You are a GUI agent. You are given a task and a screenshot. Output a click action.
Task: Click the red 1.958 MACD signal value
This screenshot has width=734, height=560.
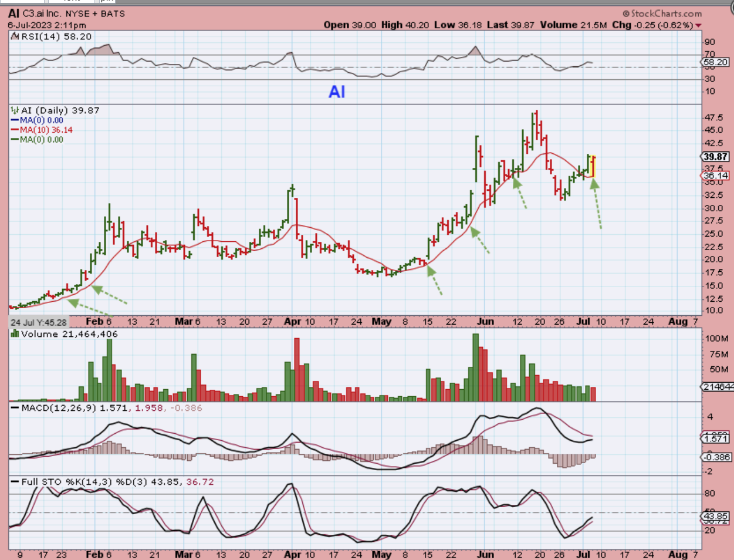click(x=149, y=407)
